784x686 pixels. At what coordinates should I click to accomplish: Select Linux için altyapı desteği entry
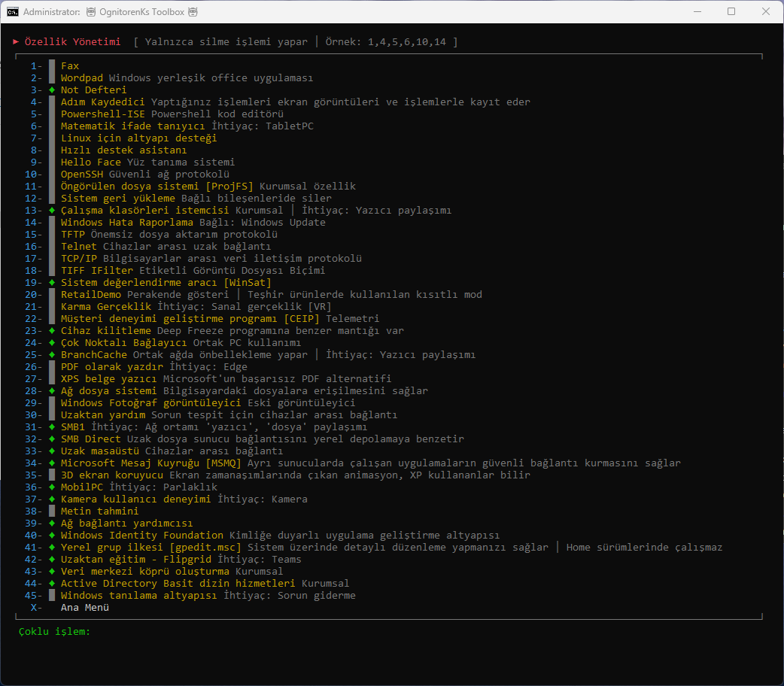(x=139, y=138)
